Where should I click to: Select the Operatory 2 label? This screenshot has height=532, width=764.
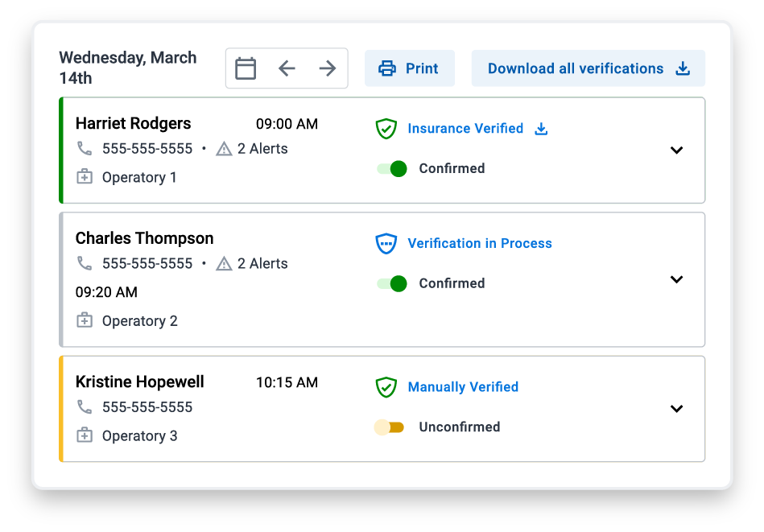point(139,321)
